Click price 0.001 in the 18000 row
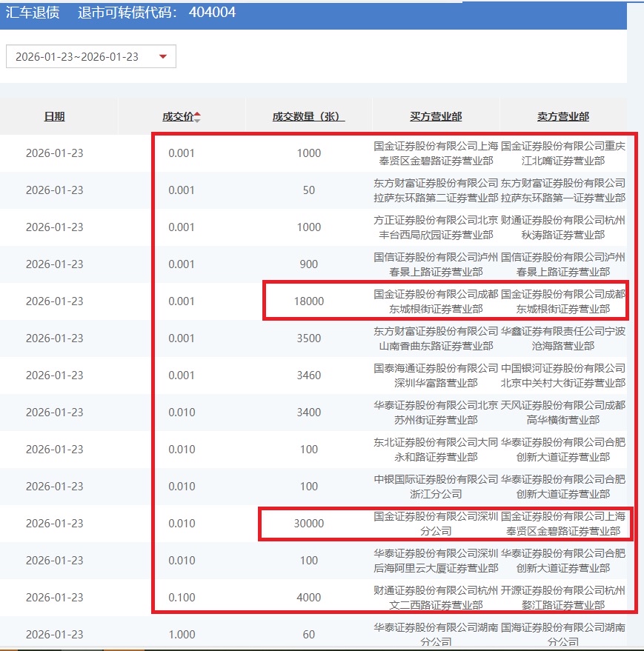644x651 pixels. (x=182, y=301)
